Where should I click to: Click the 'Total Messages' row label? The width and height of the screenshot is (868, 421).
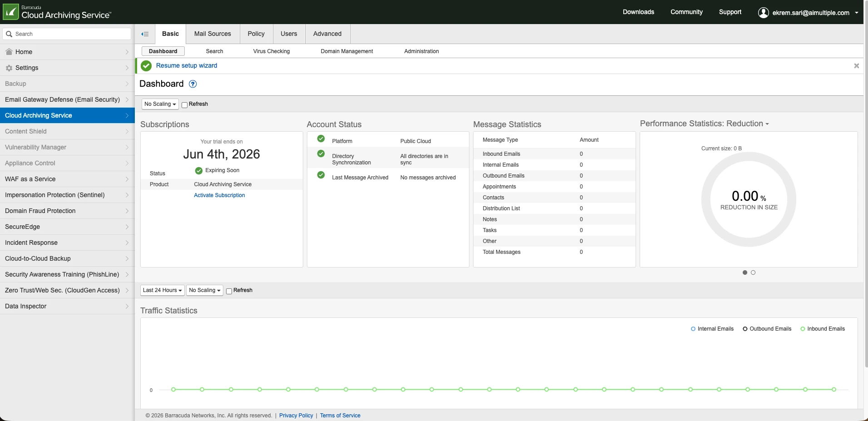[502, 252]
